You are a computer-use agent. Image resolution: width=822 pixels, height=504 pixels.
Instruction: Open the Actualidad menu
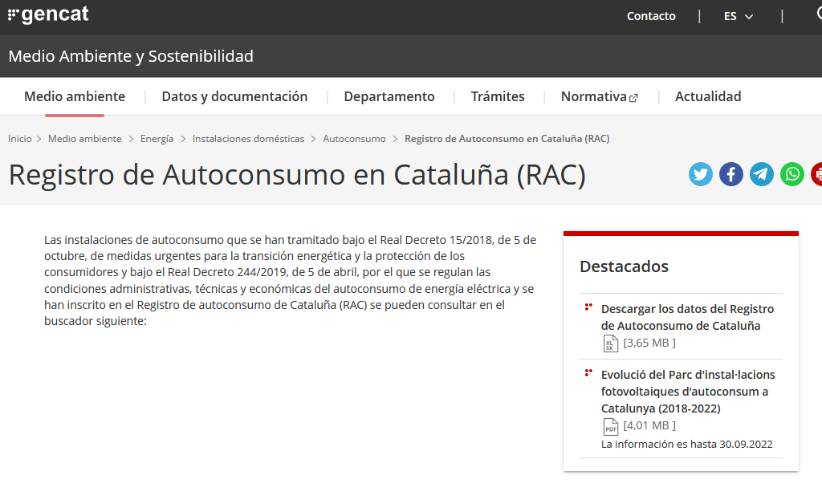point(708,96)
